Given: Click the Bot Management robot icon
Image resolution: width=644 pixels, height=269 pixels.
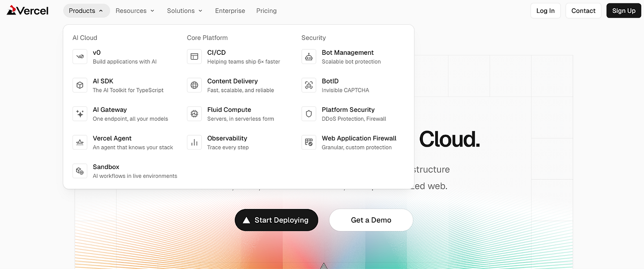Looking at the screenshot, I should click(x=309, y=57).
